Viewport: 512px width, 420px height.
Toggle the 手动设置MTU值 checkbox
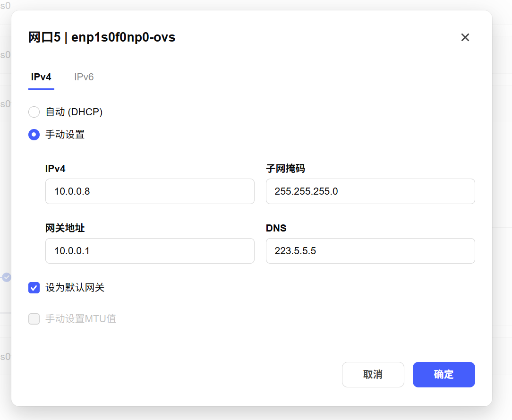click(34, 319)
